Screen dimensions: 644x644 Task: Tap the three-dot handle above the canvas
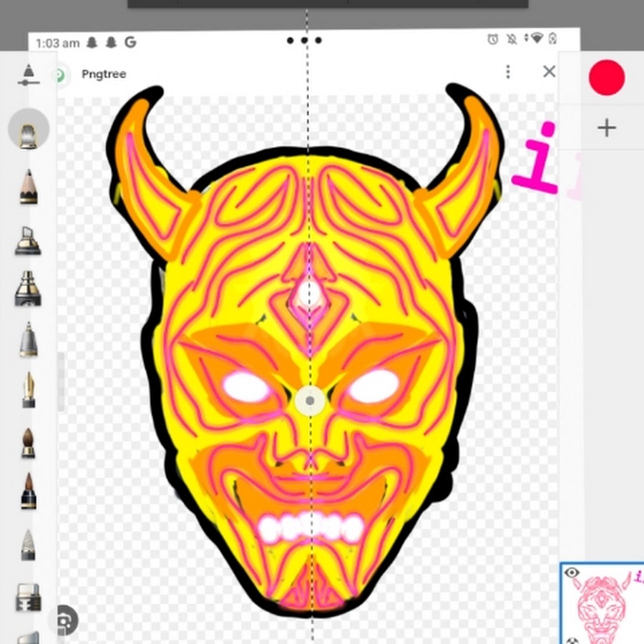(304, 41)
